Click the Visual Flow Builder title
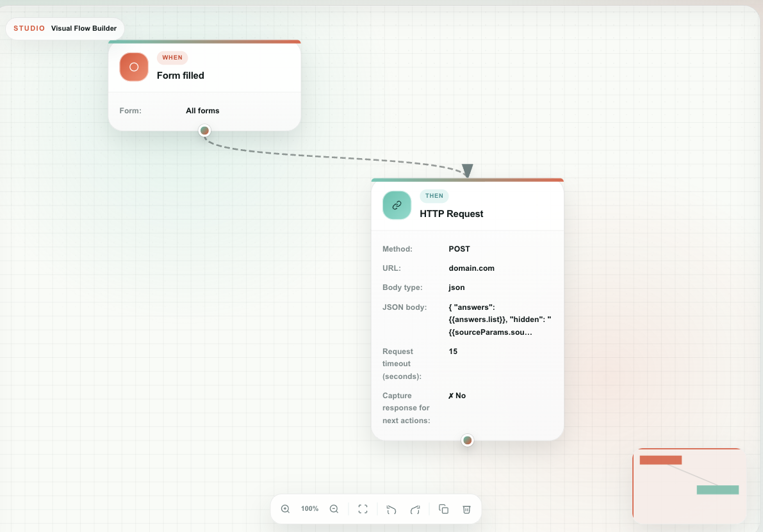The height and width of the screenshot is (532, 763). coord(84,28)
